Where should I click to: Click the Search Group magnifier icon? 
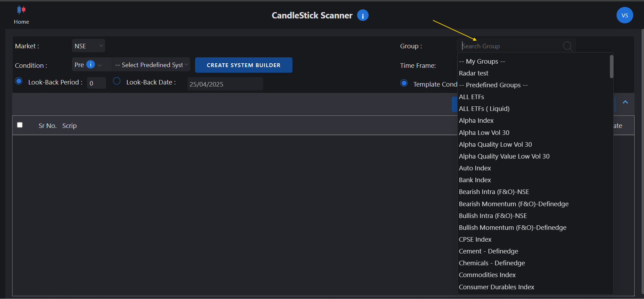point(567,46)
